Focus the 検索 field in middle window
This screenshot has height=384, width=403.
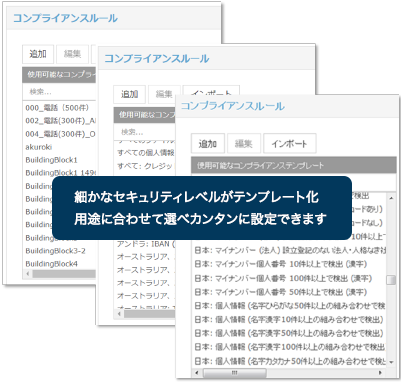[144, 132]
